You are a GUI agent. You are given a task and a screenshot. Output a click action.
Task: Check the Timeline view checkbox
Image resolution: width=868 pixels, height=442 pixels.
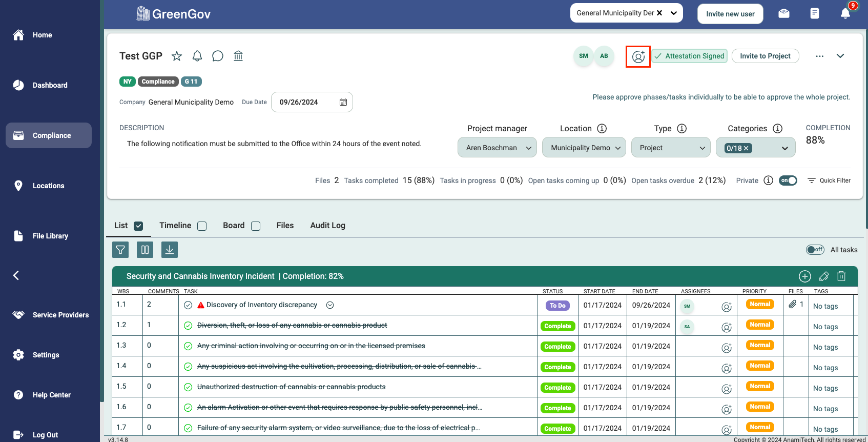(202, 226)
